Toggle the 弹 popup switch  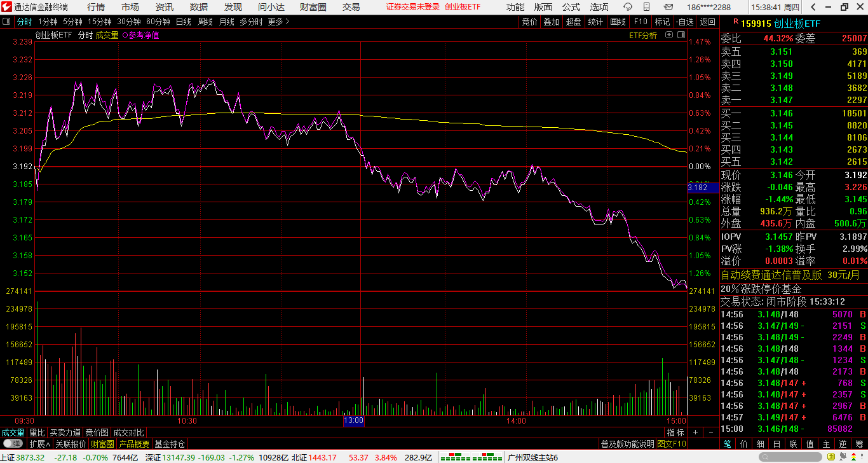12,444
